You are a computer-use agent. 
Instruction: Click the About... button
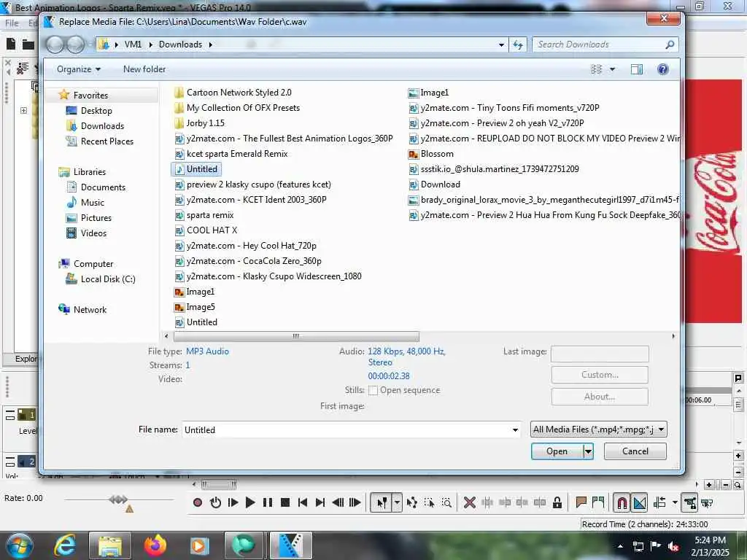(600, 397)
